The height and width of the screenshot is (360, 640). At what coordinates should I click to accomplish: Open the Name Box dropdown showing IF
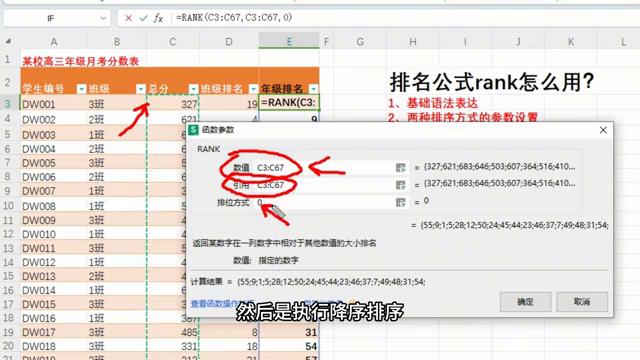pyautogui.click(x=103, y=18)
